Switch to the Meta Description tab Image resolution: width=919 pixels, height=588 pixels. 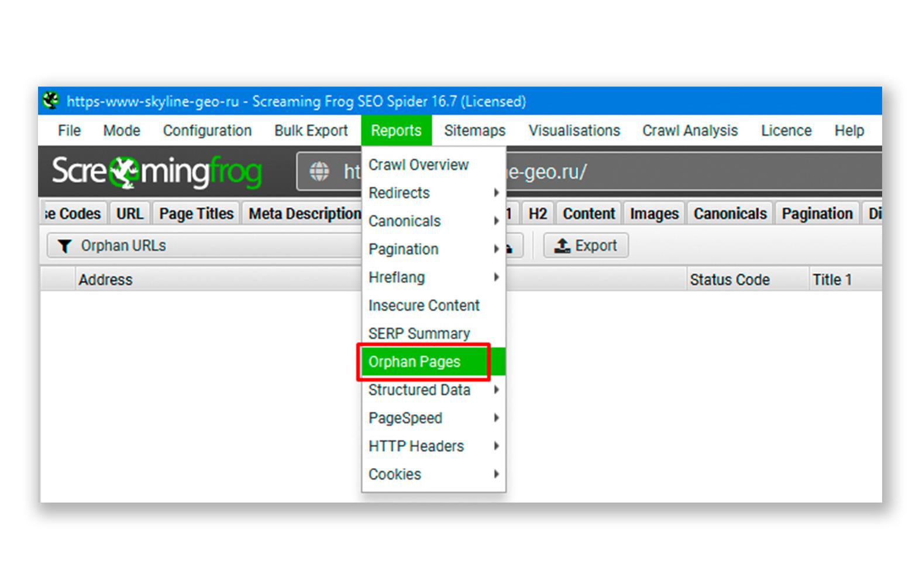click(302, 214)
